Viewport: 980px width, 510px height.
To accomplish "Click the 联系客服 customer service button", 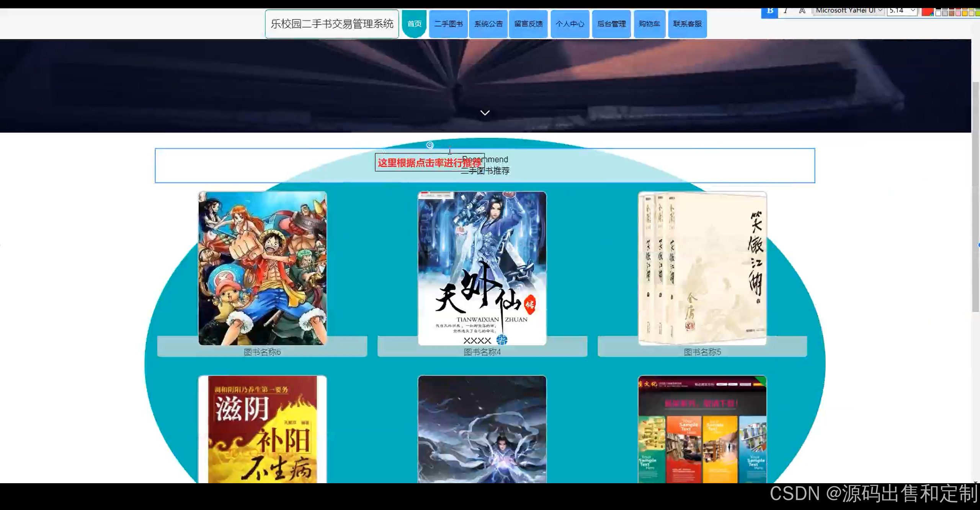I will coord(688,24).
